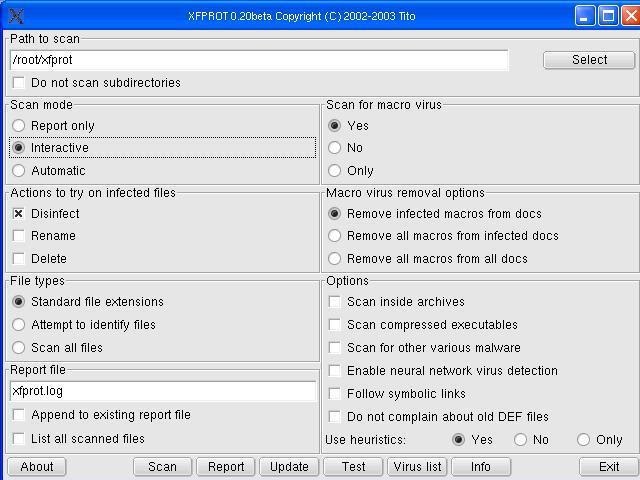Open the Report button
This screenshot has width=640, height=480.
click(x=226, y=467)
